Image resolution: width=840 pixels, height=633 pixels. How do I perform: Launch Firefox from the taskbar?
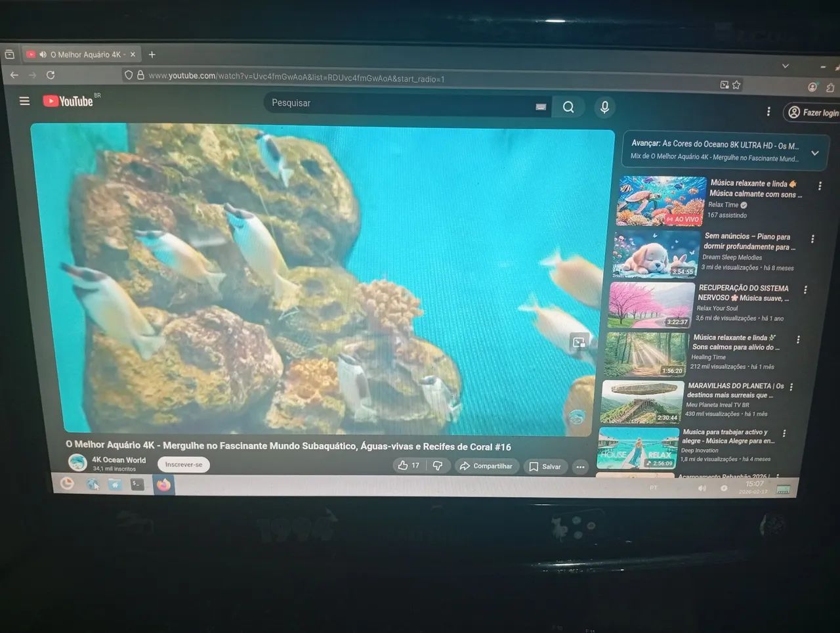(x=163, y=485)
